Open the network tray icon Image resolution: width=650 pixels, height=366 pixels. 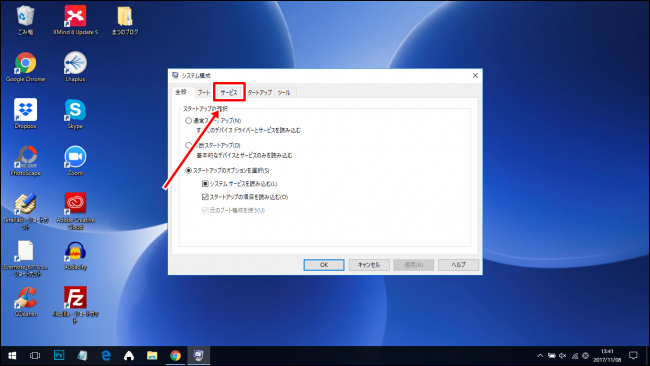575,356
